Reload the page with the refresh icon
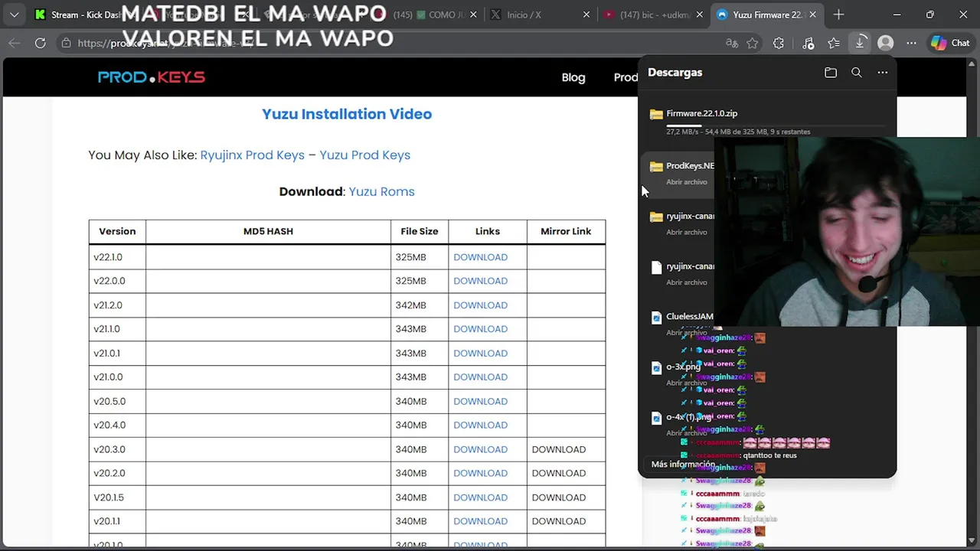The image size is (980, 551). 41,43
